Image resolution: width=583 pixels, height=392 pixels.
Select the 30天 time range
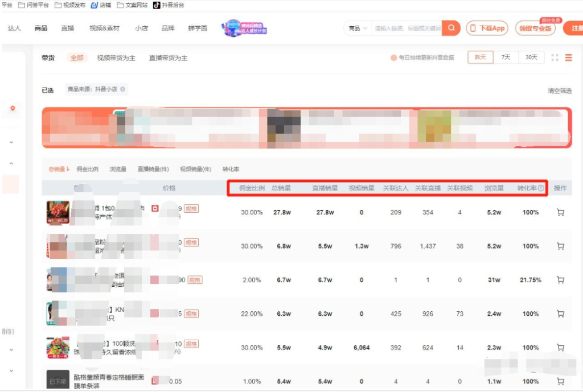[x=531, y=57]
